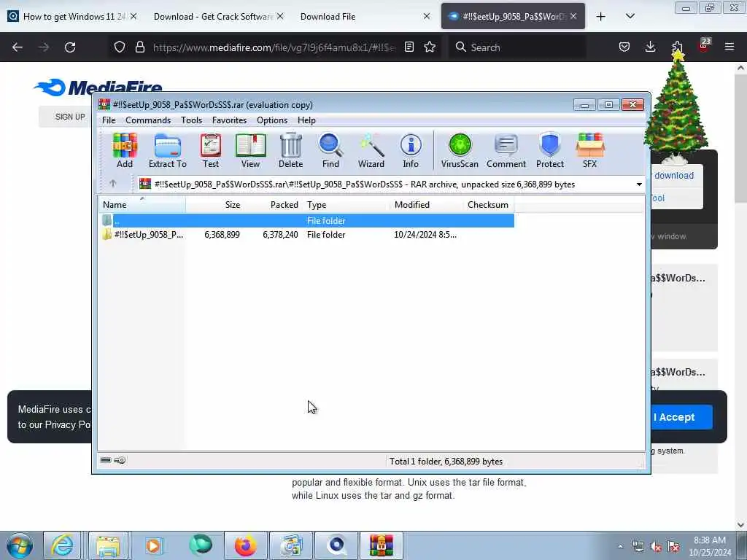Image resolution: width=747 pixels, height=560 pixels.
Task: Click the Firefox Search box
Action: pyautogui.click(x=517, y=47)
